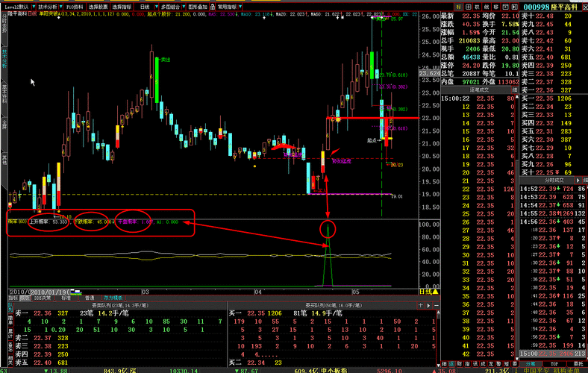Open the 日线 period dropdown in the toolbar
Image resolution: width=588 pixels, height=373 pixels.
coord(153,6)
